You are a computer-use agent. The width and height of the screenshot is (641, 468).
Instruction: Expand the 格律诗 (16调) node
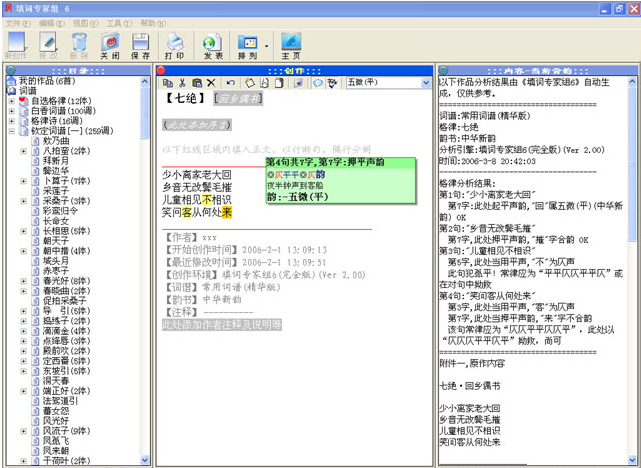pyautogui.click(x=11, y=121)
